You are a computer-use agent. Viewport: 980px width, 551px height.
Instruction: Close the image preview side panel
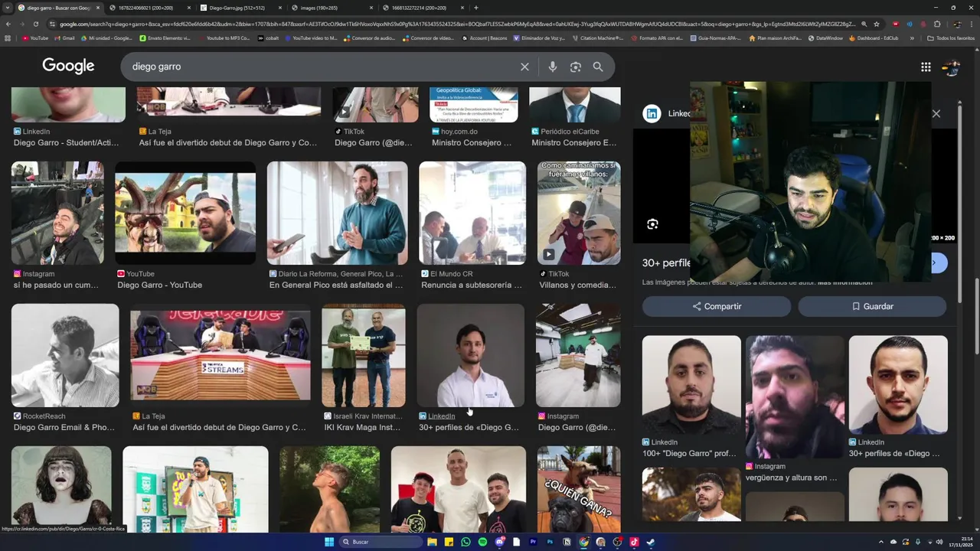[x=936, y=113]
